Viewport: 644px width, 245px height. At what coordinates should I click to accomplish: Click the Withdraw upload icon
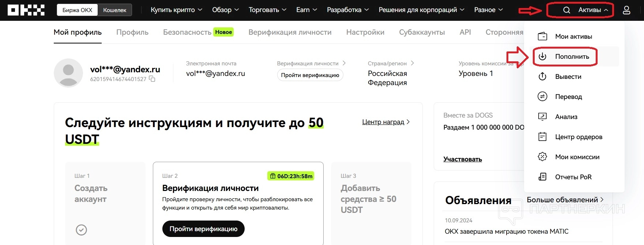[x=542, y=77]
